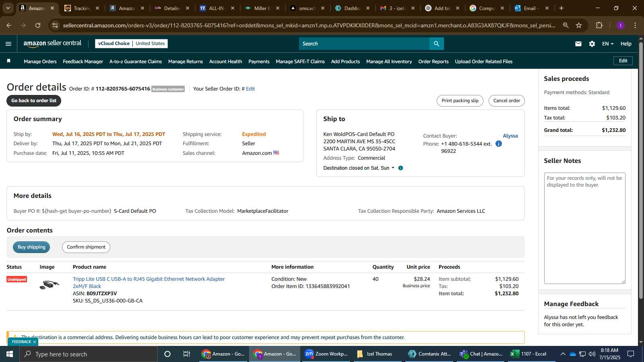Open Manage Orders menu item

point(40,62)
